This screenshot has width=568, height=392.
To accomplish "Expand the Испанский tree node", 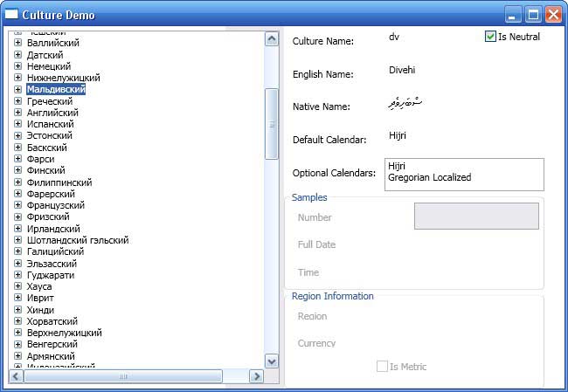I will [17, 124].
